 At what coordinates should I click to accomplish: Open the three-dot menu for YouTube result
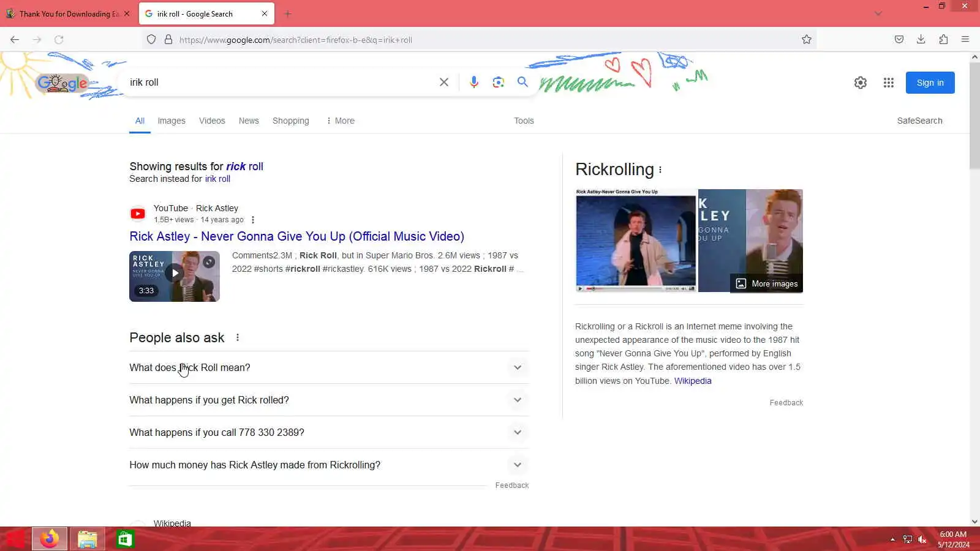pos(253,220)
